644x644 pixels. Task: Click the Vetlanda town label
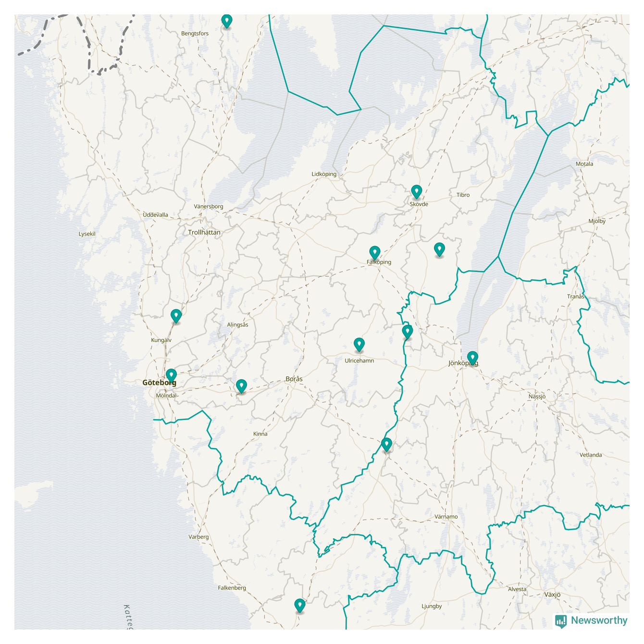[x=591, y=455]
